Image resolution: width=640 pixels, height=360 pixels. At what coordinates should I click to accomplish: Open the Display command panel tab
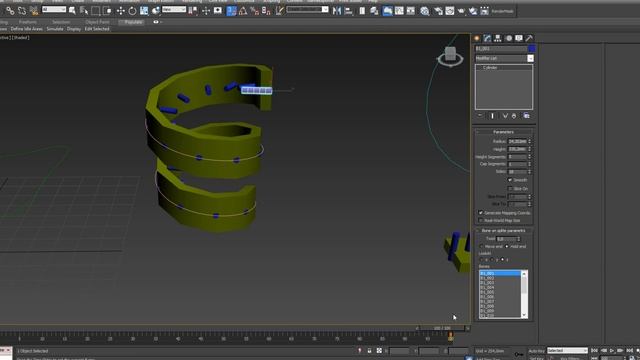tap(519, 38)
